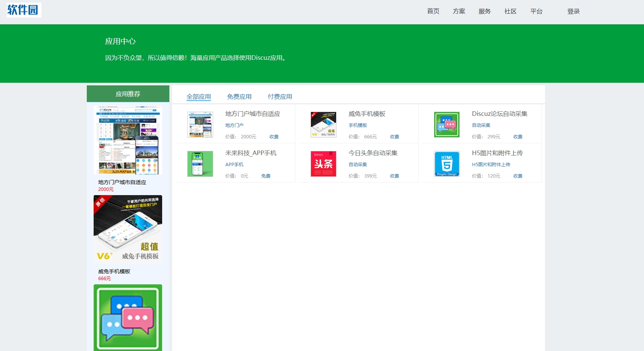This screenshot has width=644, height=351.
Task: Click the 免费 label for 未来科技_APP手机
Action: click(266, 176)
